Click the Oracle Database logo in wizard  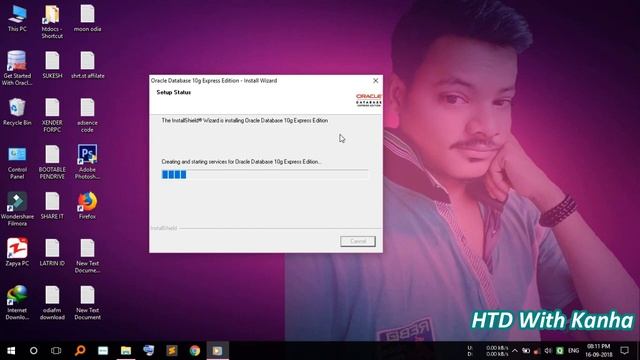[369, 100]
